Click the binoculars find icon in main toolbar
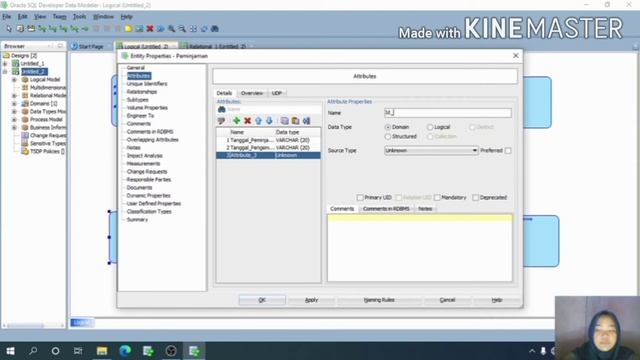Image resolution: width=640 pixels, height=360 pixels. coord(215,29)
